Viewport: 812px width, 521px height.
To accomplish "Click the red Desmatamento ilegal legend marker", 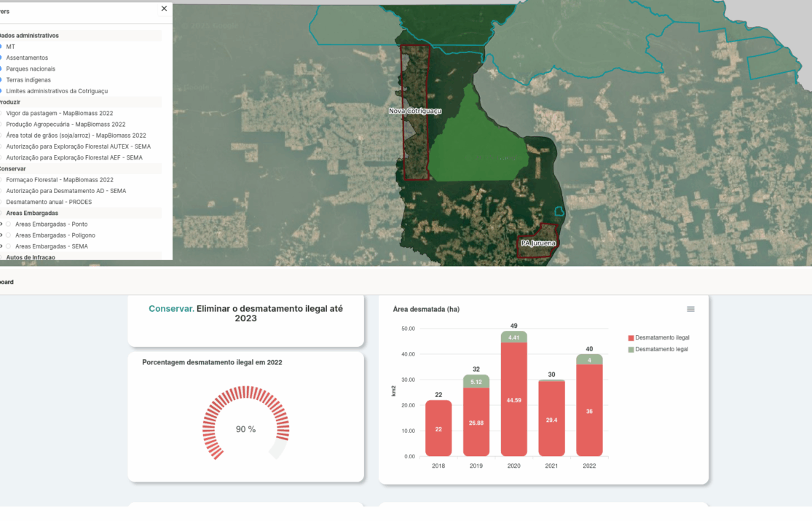I will [631, 338].
